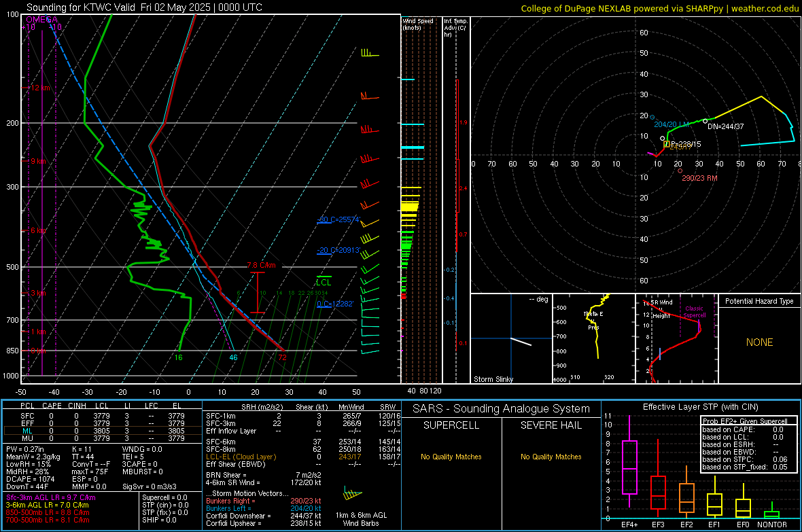Viewport: 802px width, 532px height.
Task: Click the Bunkers right-mover circle on hodograph
Action: coord(680,171)
